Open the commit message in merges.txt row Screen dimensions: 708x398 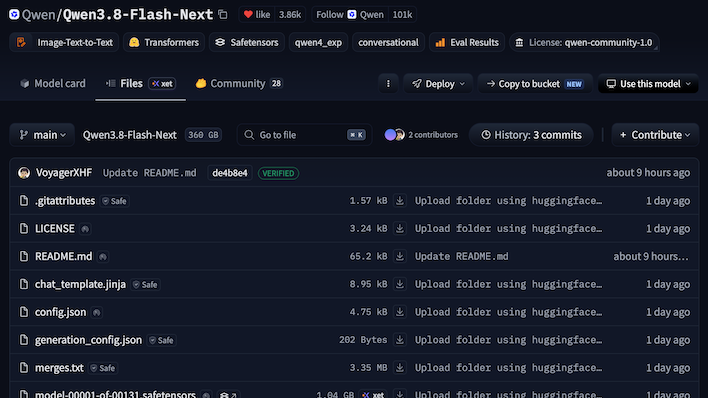pos(508,368)
